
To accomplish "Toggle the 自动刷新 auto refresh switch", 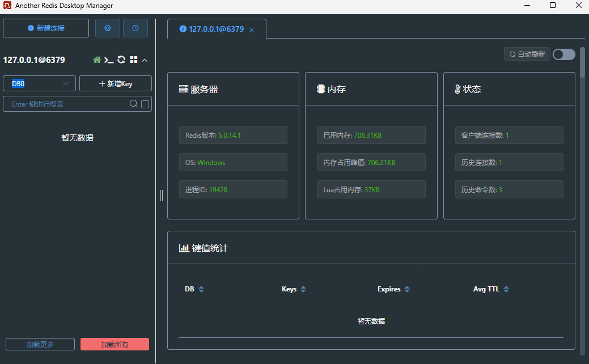I will 564,54.
